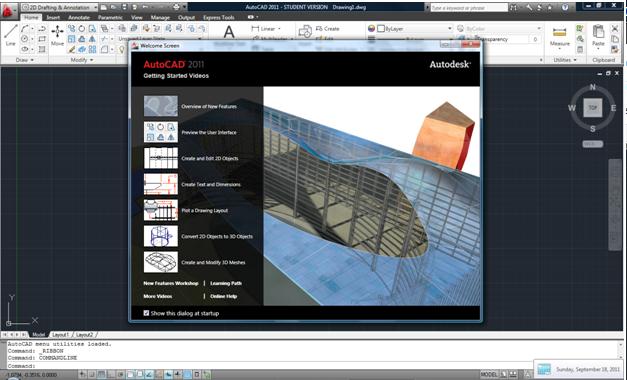Open the ByLayer color dropdown
Image resolution: width=627 pixels, height=380 pixels.
tap(413, 29)
